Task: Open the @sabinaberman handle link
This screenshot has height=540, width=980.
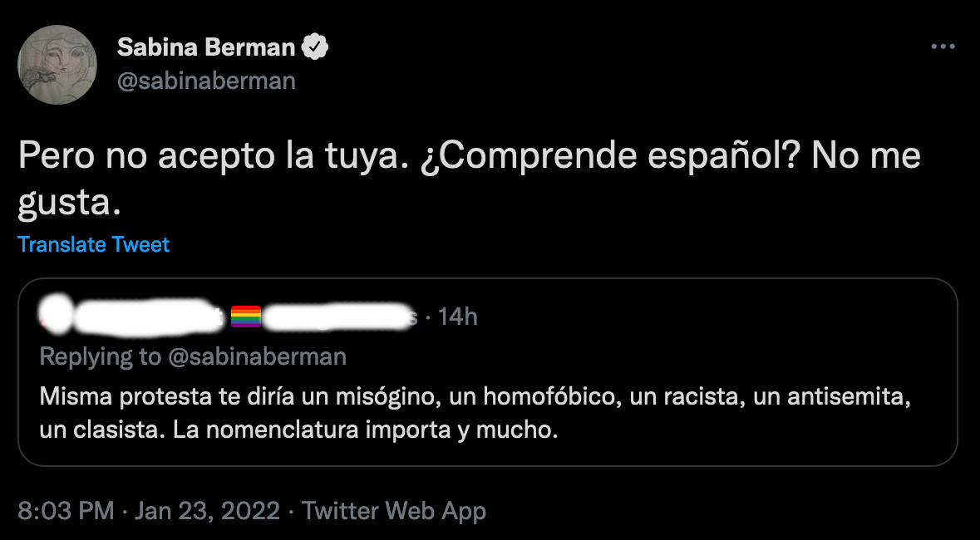Action: click(x=208, y=80)
